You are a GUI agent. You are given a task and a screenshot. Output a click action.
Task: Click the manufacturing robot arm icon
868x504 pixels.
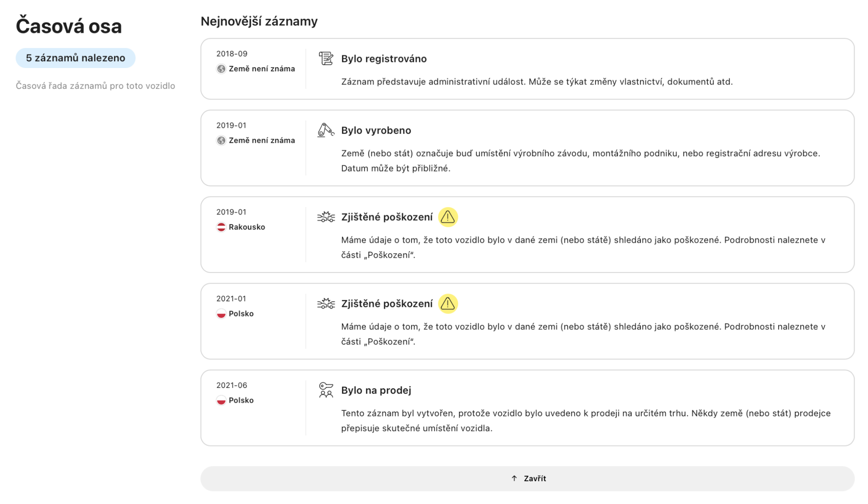pos(325,130)
